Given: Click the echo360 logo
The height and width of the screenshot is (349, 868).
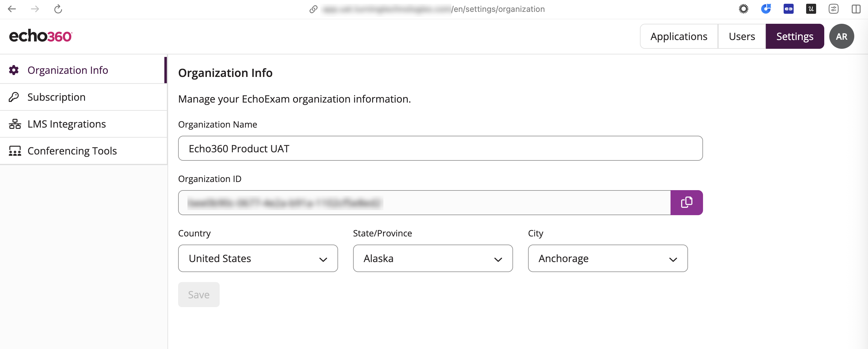Looking at the screenshot, I should (40, 36).
